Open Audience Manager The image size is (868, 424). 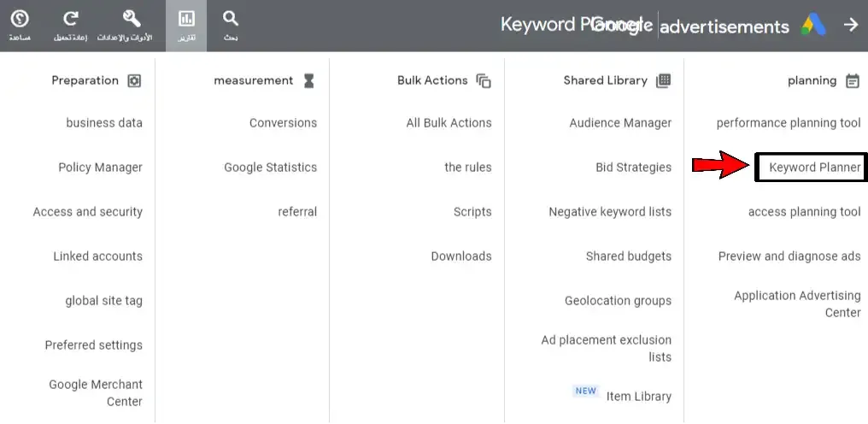620,123
